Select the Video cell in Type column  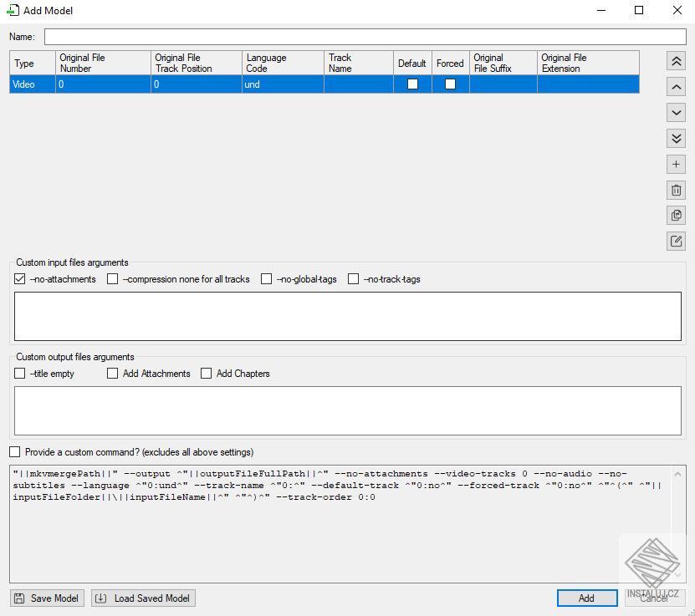pyautogui.click(x=33, y=84)
